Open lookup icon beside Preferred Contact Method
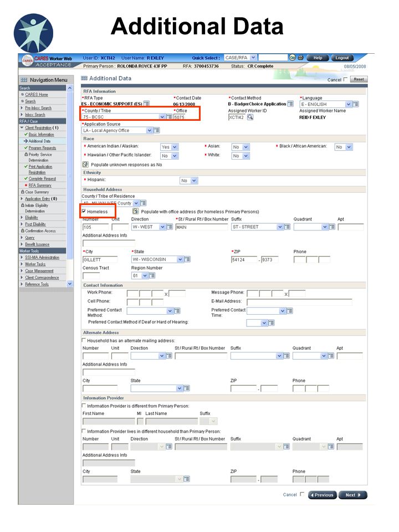The width and height of the screenshot is (399, 532). click(x=177, y=311)
